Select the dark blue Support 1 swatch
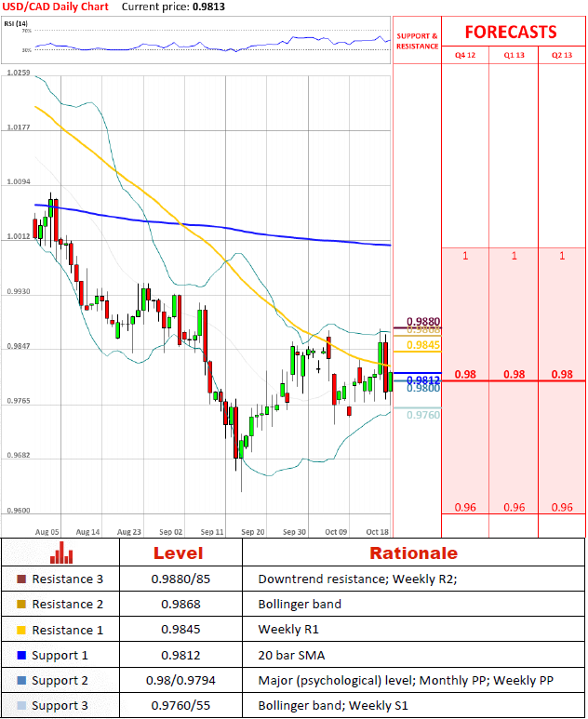 point(21,655)
